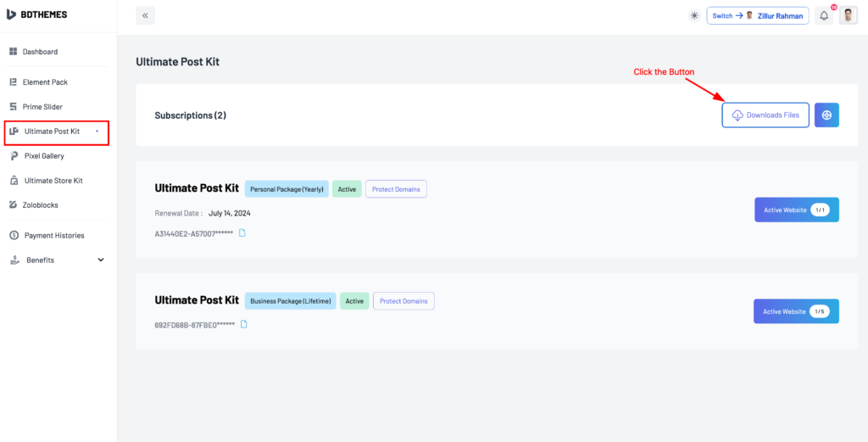868x442 pixels.
Task: Switch account to Zillur Rahman
Action: pos(758,15)
